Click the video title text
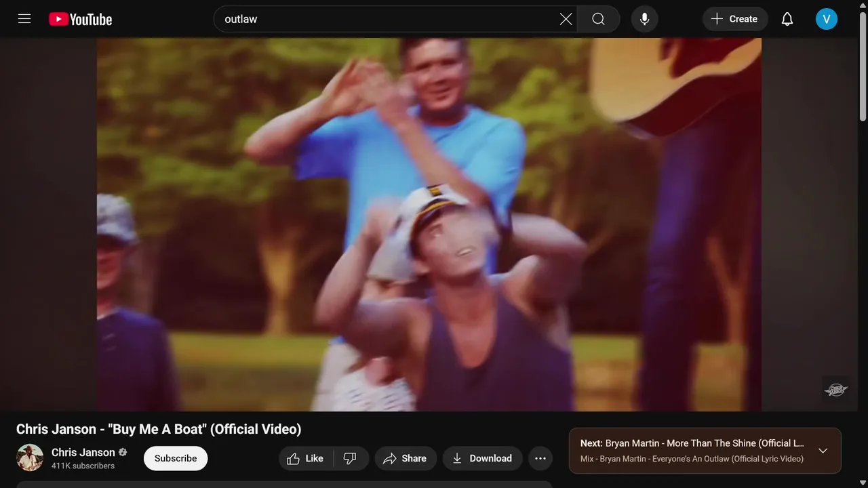Viewport: 868px width, 488px height. click(x=159, y=429)
